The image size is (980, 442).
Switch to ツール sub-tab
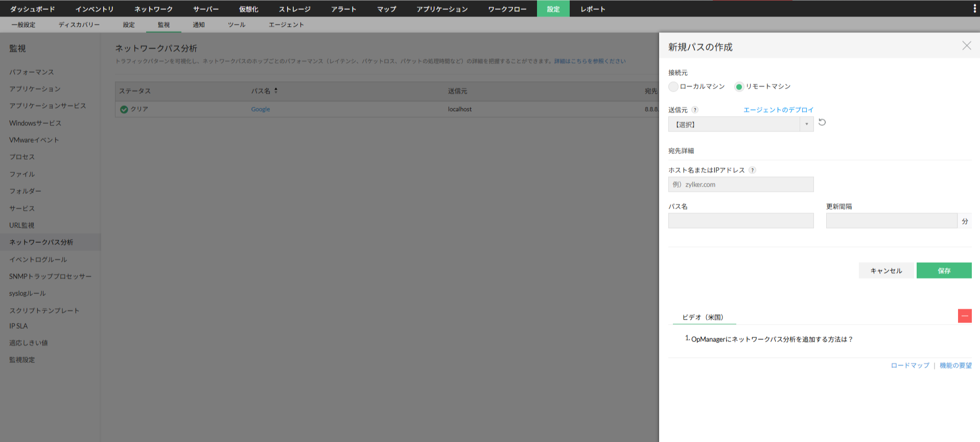[237, 25]
